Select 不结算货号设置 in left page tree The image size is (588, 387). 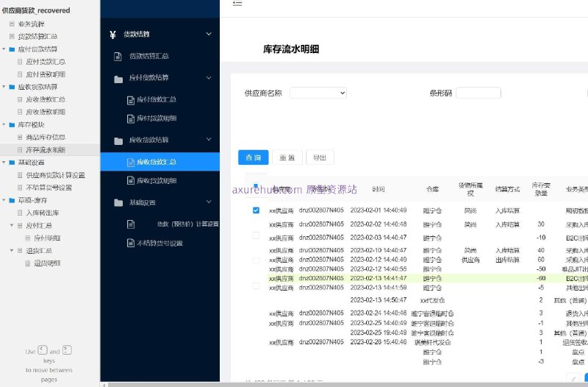pos(49,188)
